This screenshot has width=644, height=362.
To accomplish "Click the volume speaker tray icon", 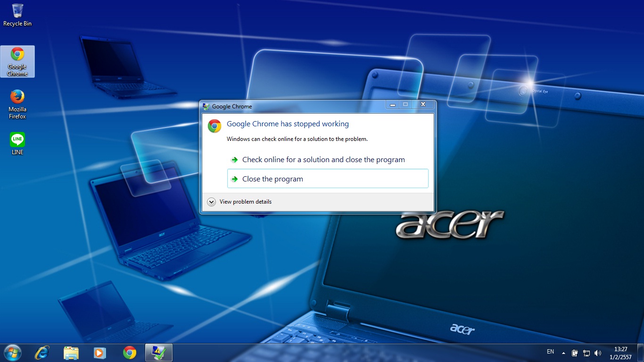I will [598, 353].
